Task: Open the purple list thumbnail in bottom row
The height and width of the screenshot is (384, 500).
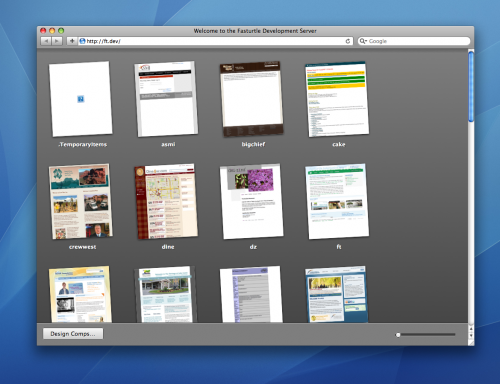Action: pyautogui.click(x=252, y=294)
